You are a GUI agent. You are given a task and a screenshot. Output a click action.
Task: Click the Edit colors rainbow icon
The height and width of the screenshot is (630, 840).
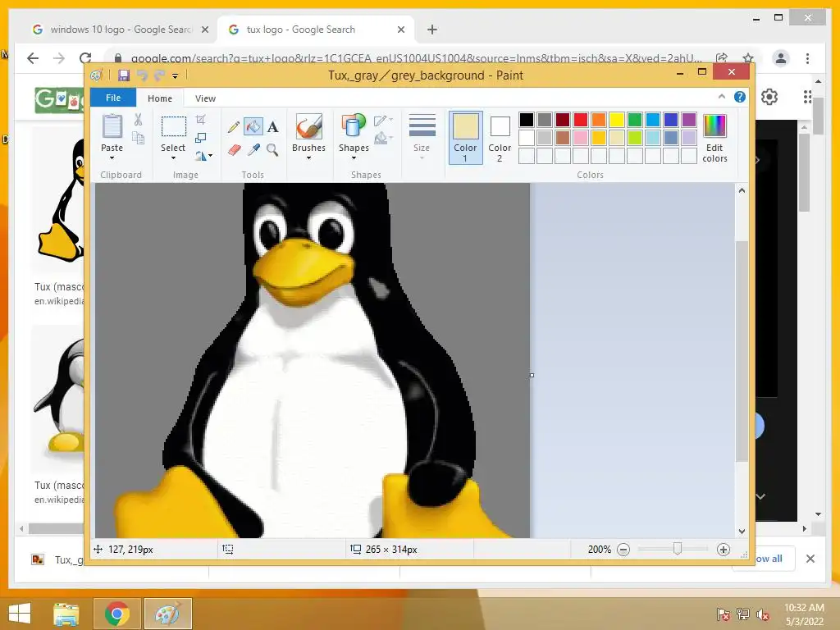click(x=714, y=126)
